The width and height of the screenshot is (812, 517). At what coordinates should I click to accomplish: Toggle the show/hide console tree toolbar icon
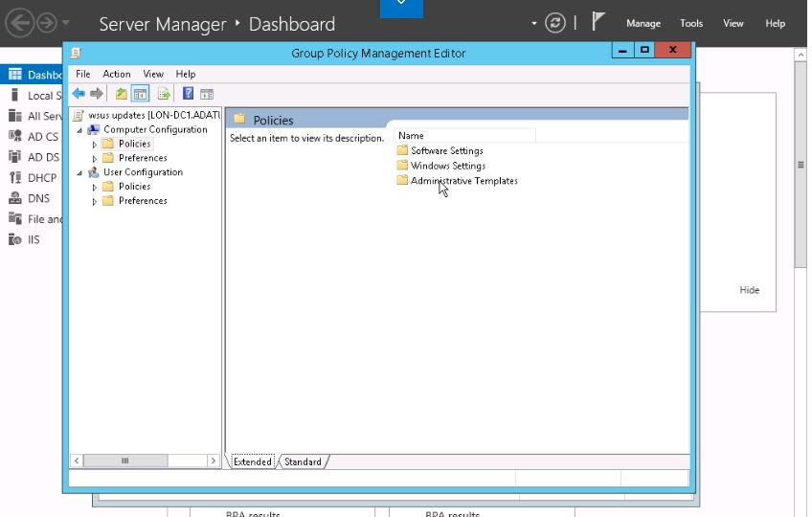tap(141, 94)
